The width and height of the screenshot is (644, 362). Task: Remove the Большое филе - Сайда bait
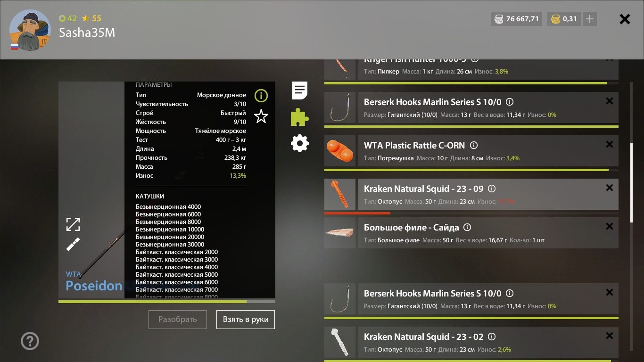click(x=609, y=226)
